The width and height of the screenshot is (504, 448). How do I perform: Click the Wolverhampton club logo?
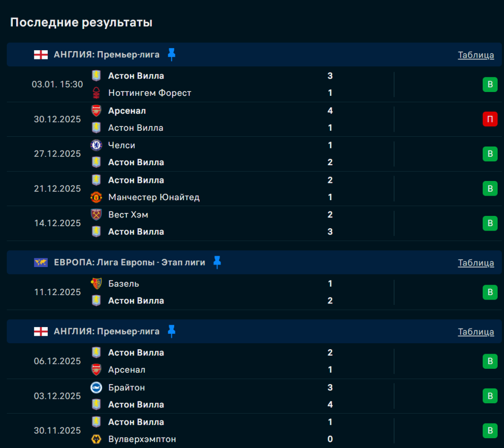click(x=96, y=439)
